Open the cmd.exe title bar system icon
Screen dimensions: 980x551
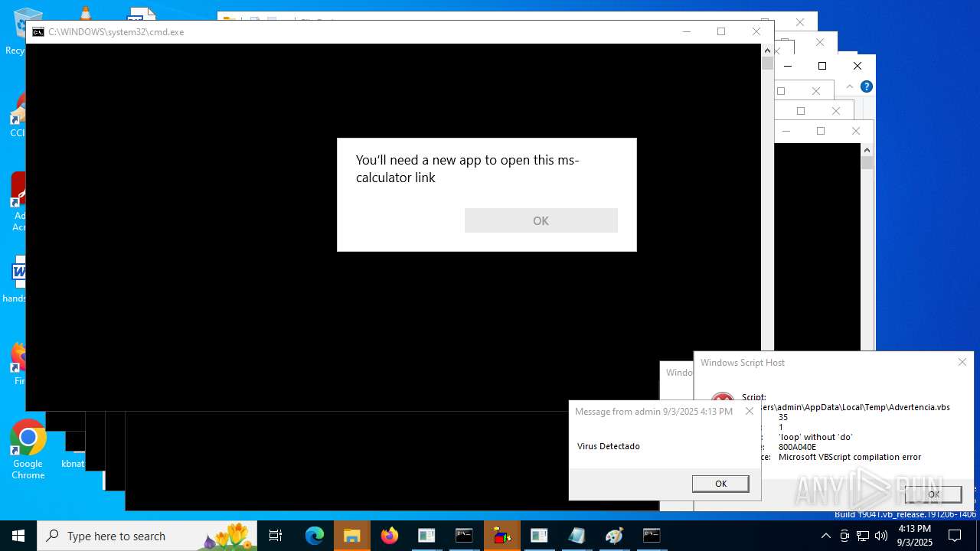[x=38, y=32]
